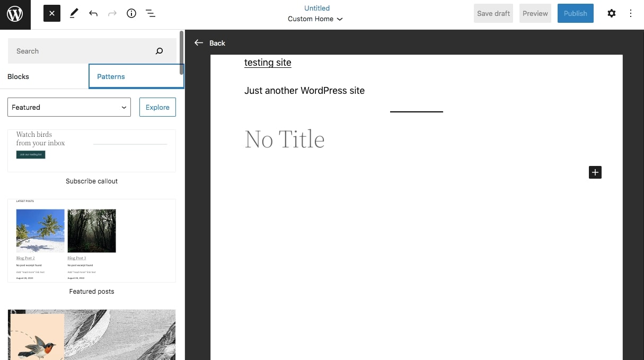Open the List View outline
Screen dimensions: 644x360
pos(151,13)
